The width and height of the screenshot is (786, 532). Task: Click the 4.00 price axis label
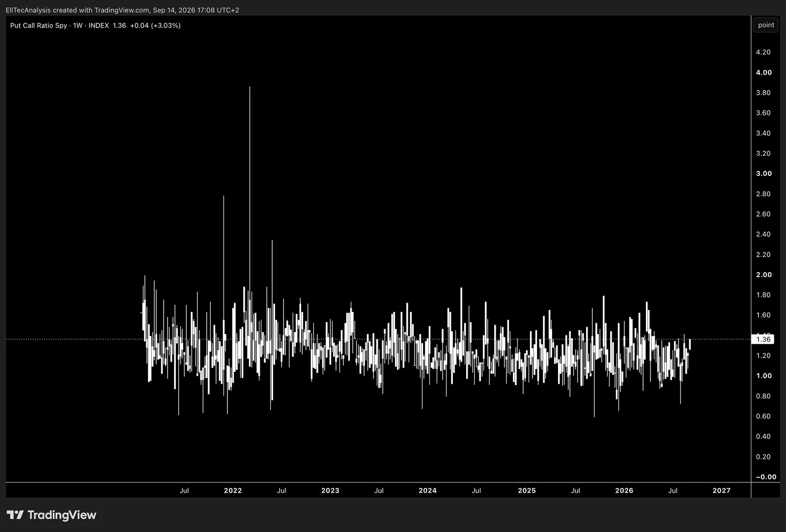tap(764, 72)
